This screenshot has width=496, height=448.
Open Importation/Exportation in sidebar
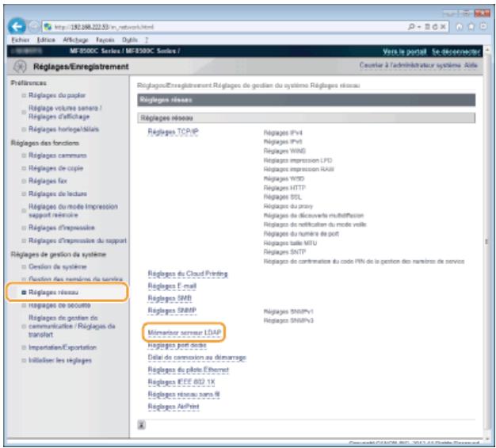pos(63,347)
